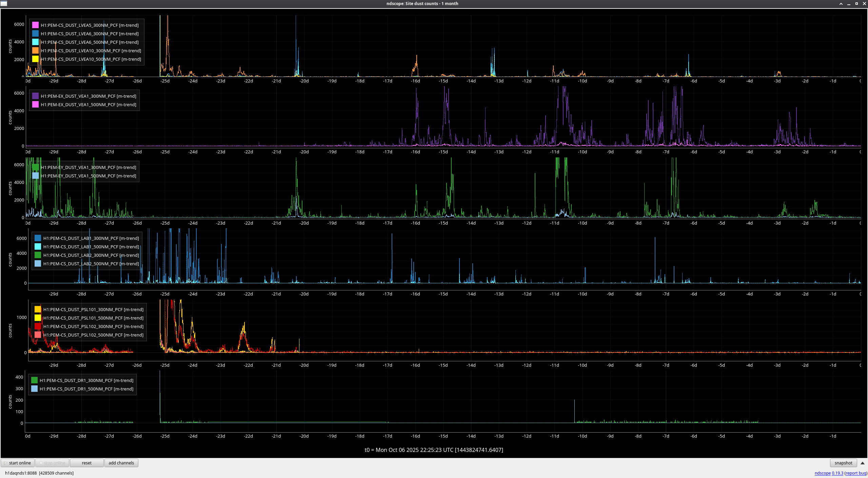Open the report bug link
The height and width of the screenshot is (478, 868).
coord(855,473)
